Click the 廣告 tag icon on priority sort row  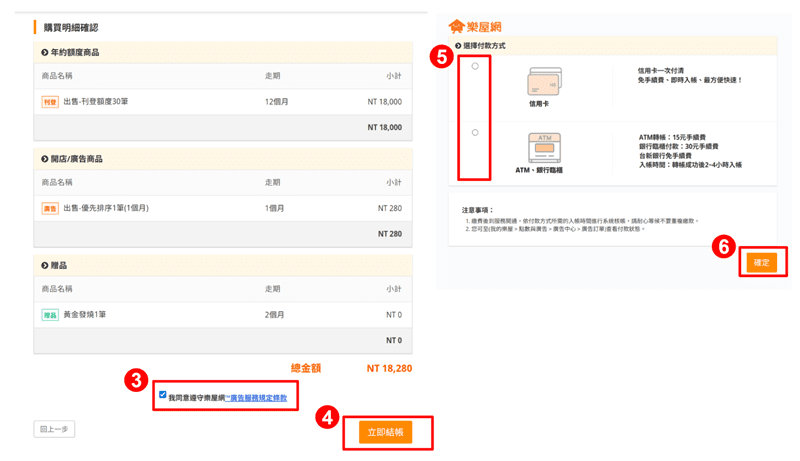tap(50, 209)
